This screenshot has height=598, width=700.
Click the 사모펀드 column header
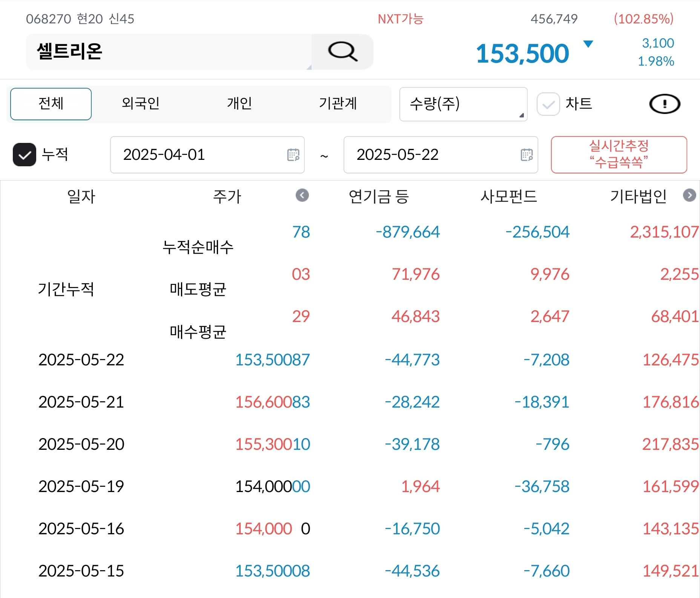tap(509, 196)
